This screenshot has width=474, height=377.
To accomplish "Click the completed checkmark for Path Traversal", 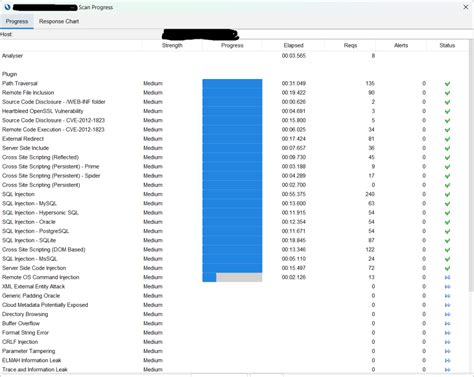I will [x=447, y=84].
